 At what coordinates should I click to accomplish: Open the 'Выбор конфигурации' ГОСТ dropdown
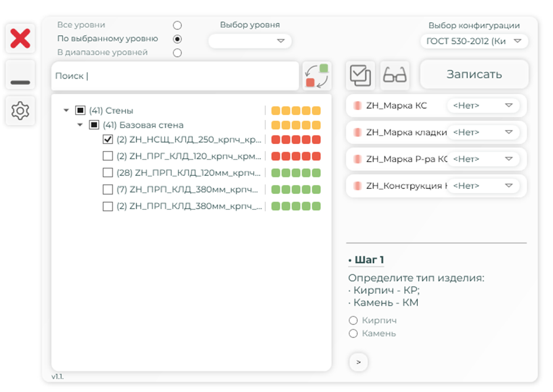point(474,41)
